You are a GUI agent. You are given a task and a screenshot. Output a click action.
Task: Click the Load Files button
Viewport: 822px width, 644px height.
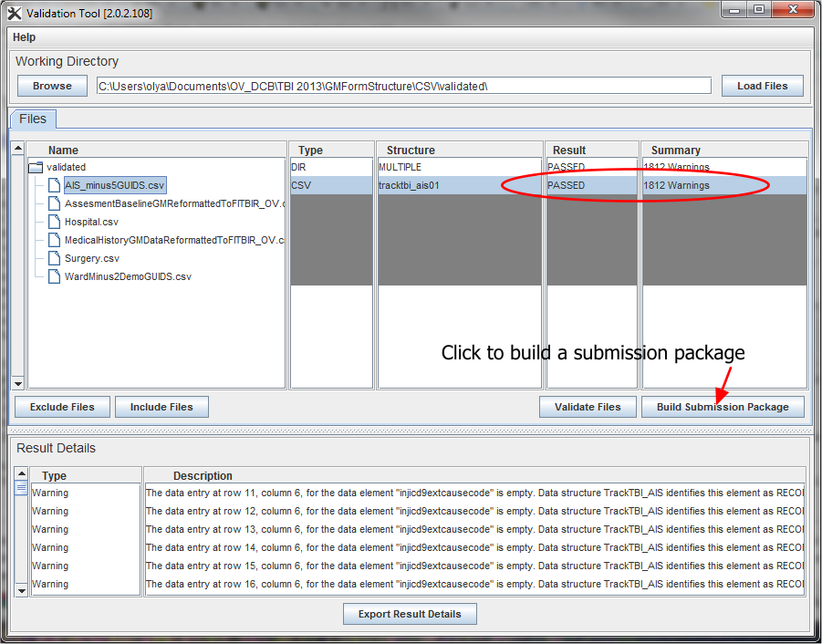point(762,86)
